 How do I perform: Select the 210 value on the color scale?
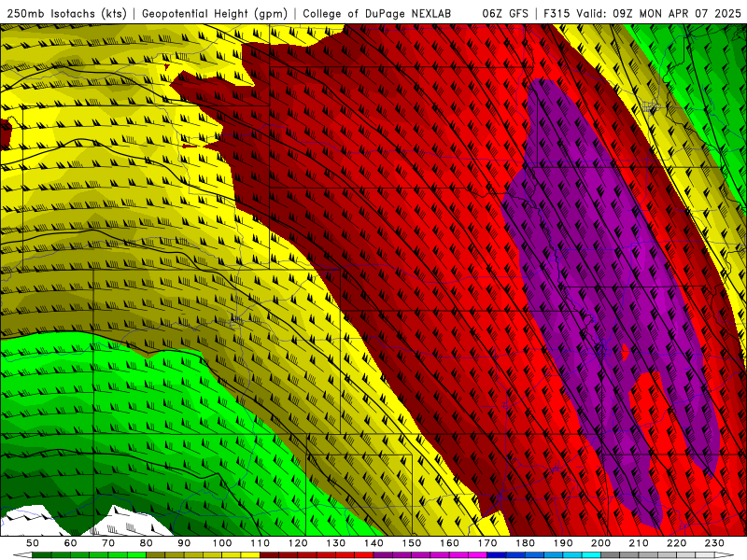tap(639, 543)
